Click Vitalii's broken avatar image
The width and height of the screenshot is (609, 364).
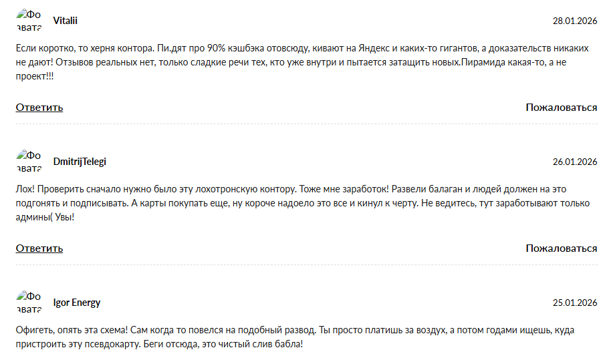tap(29, 20)
